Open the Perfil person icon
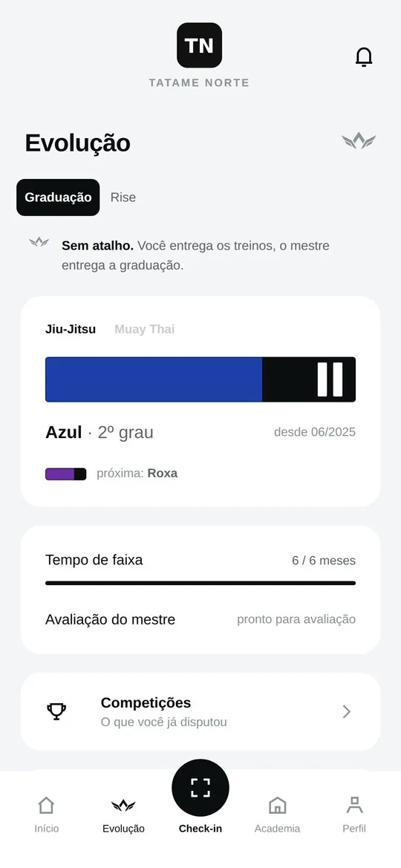This screenshot has height=868, width=401. [354, 806]
